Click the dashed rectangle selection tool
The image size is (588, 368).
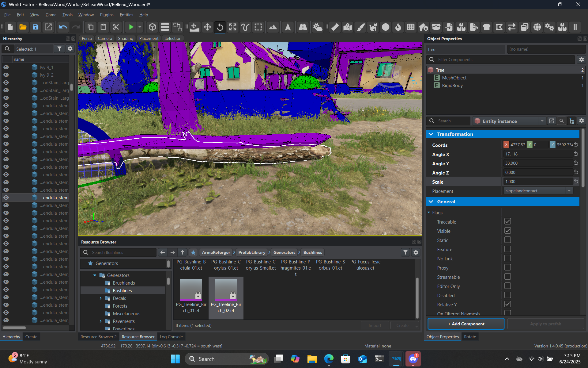[258, 27]
